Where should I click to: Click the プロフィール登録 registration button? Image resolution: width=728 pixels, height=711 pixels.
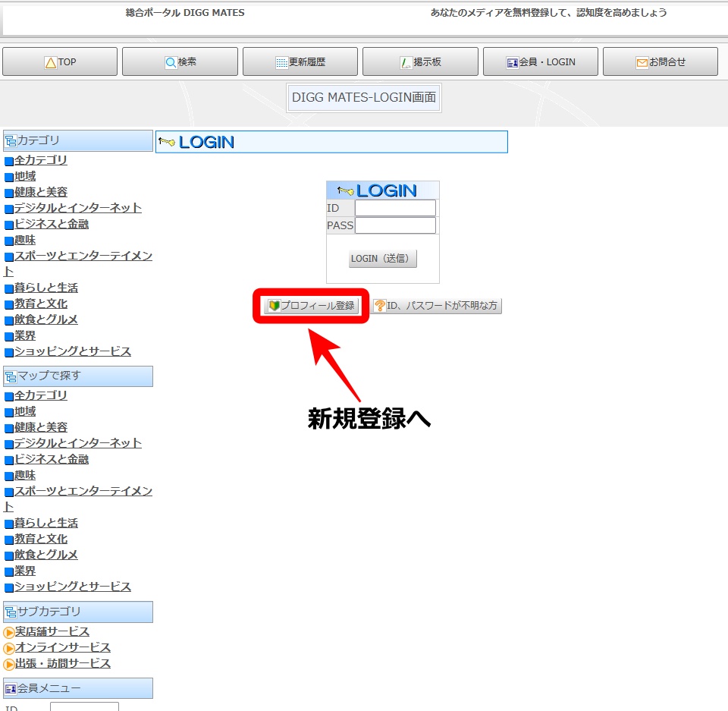point(312,305)
